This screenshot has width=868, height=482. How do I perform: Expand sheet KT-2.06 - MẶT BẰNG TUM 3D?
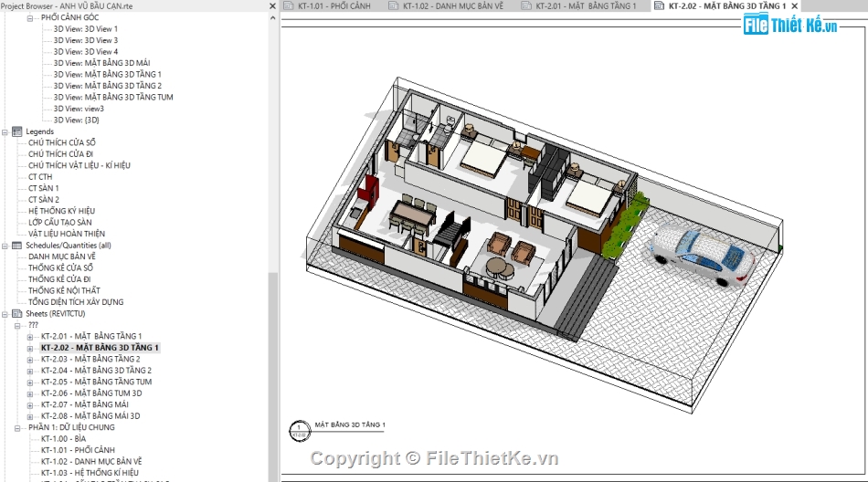(x=30, y=394)
